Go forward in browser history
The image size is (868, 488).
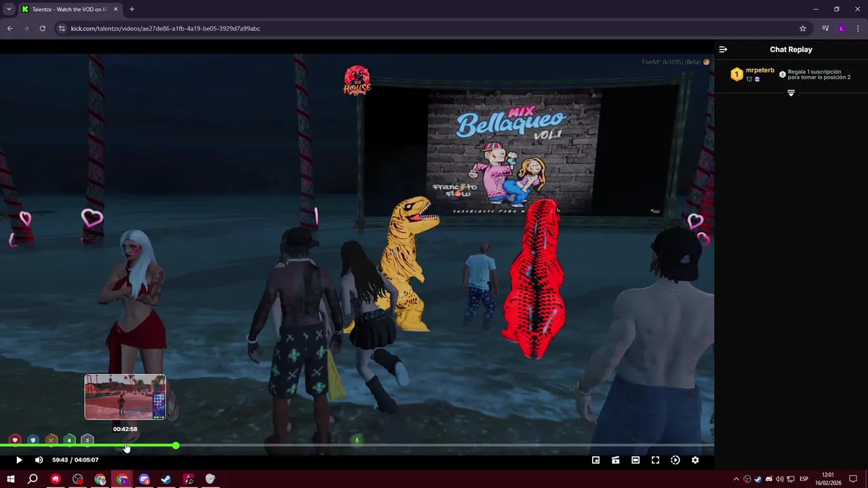tap(26, 28)
